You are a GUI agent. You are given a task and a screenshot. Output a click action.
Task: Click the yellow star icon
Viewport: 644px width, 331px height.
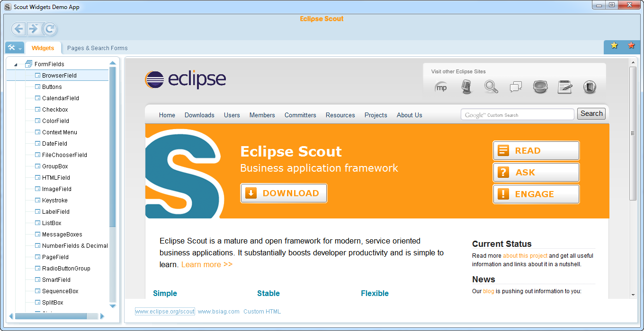tap(614, 45)
